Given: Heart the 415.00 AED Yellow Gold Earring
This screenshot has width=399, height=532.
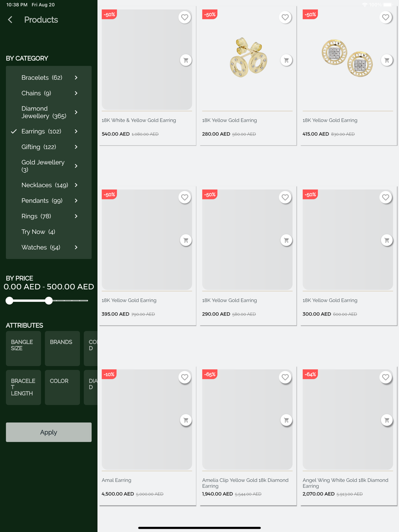Looking at the screenshot, I should [386, 17].
